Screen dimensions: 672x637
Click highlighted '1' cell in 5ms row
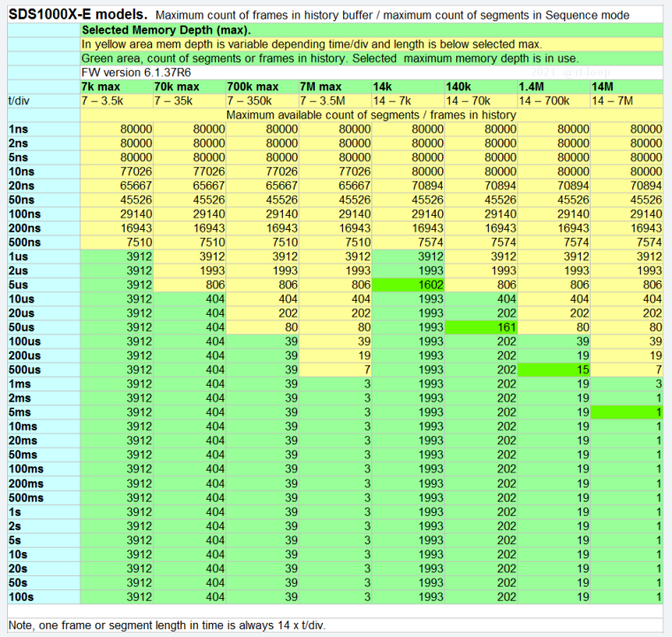point(627,412)
